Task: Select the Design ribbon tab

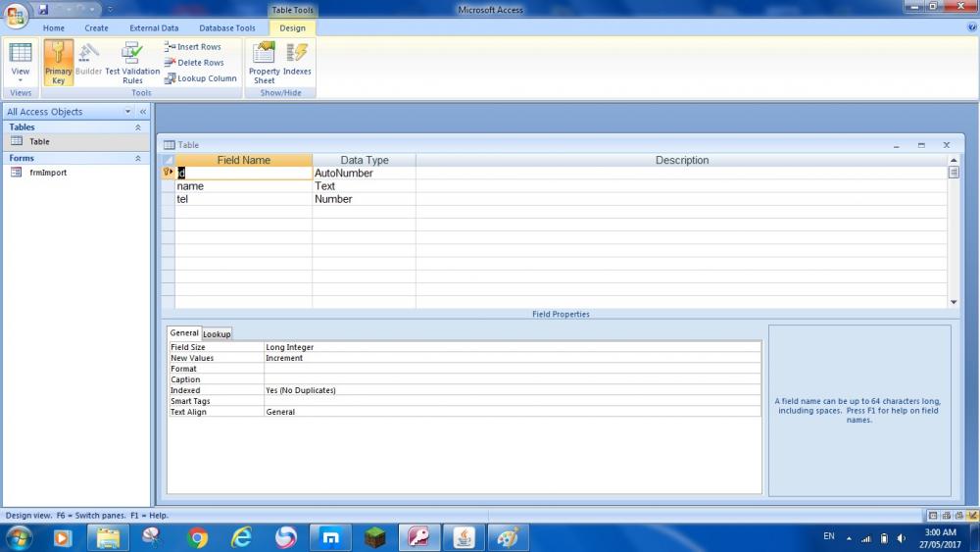Action: point(292,28)
